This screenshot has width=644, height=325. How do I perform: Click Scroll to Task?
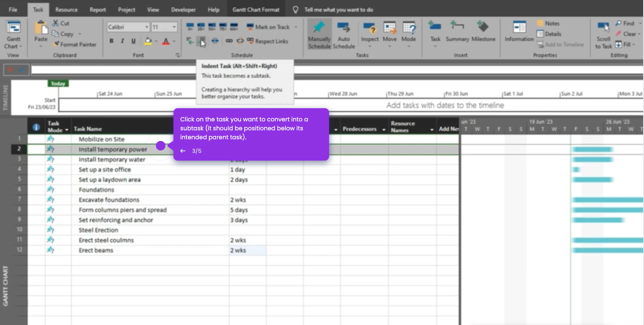click(603, 35)
